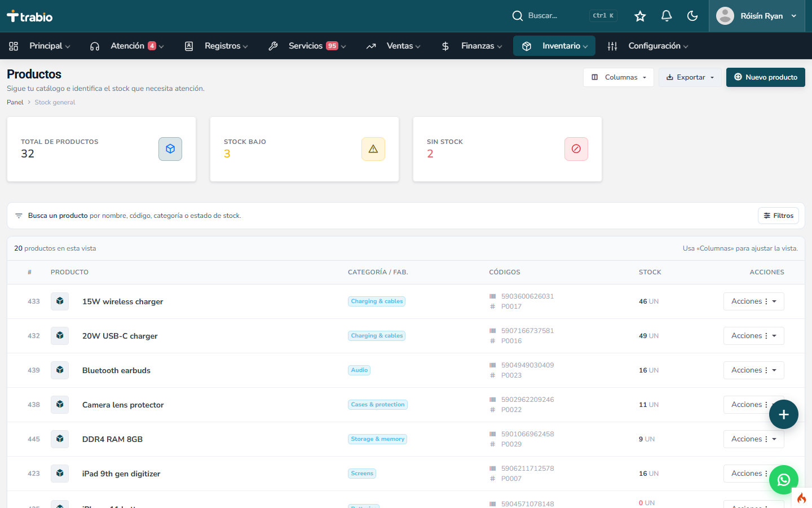Sort by the PRODUCTO column header
This screenshot has height=508, width=812.
click(x=69, y=272)
